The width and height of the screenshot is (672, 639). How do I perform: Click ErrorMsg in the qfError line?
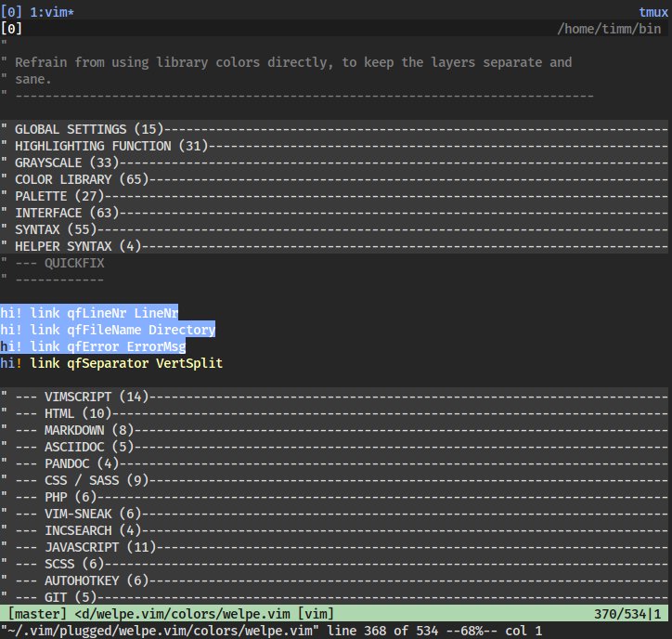[x=156, y=346]
